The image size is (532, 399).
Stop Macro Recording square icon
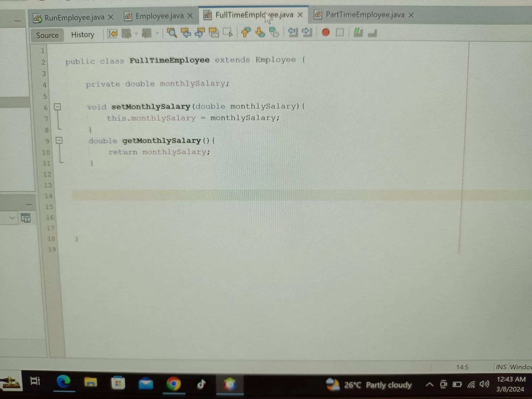(340, 32)
